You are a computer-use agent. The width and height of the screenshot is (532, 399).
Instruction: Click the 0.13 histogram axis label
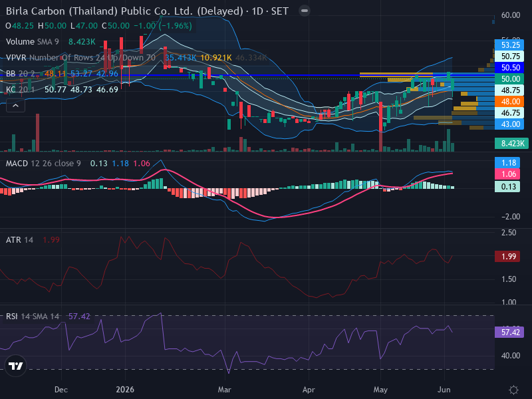click(x=507, y=187)
